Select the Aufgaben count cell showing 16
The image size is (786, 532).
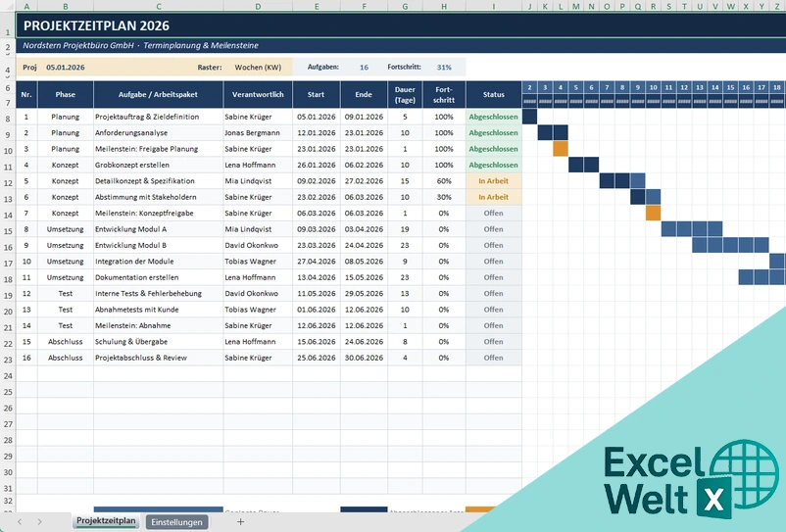(364, 68)
